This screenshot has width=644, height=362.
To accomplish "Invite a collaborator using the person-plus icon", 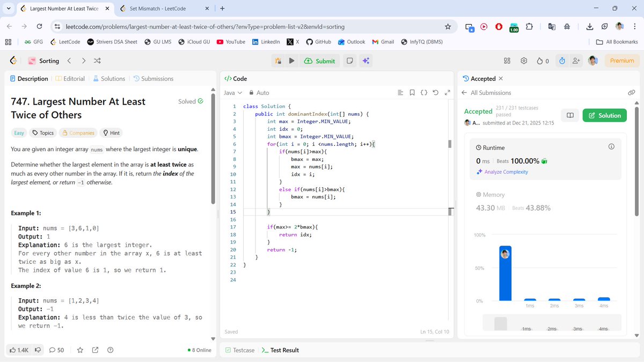I will (x=576, y=61).
